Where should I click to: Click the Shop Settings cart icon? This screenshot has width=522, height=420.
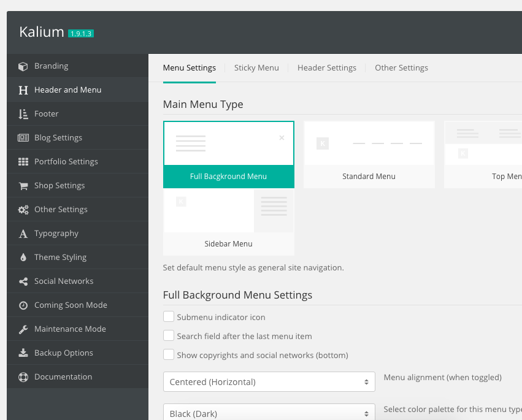point(23,186)
